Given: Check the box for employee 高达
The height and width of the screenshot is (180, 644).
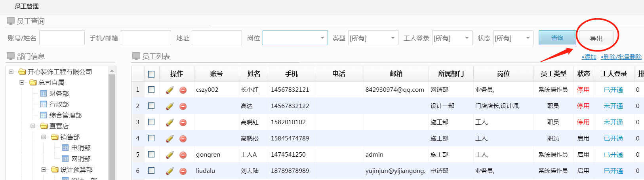Looking at the screenshot, I should [x=151, y=106].
